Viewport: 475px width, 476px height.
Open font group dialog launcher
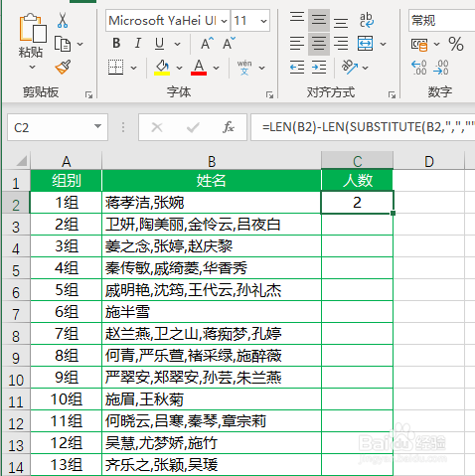click(269, 95)
